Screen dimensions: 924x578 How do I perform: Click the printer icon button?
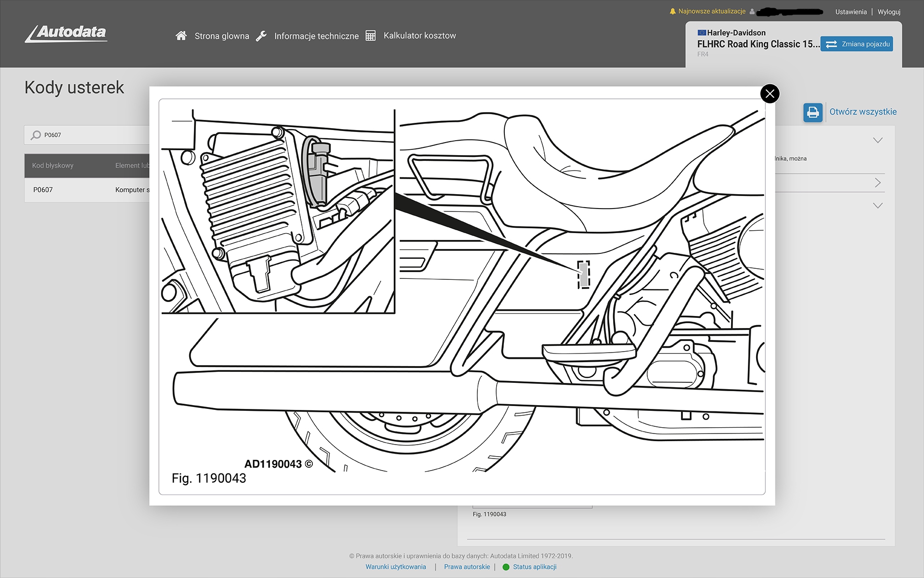tap(813, 112)
